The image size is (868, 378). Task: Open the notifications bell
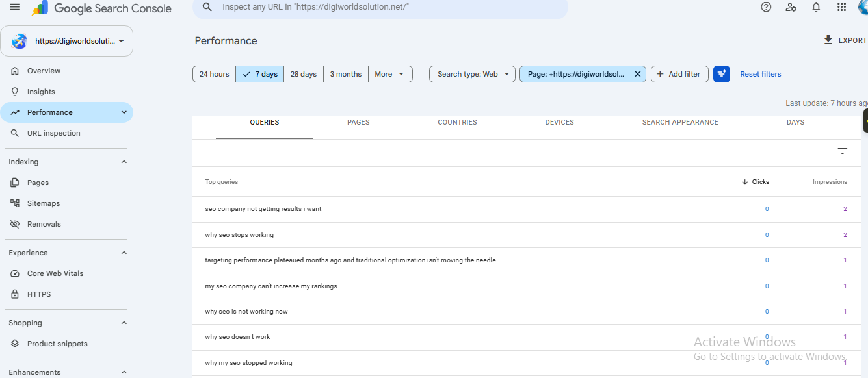[816, 7]
